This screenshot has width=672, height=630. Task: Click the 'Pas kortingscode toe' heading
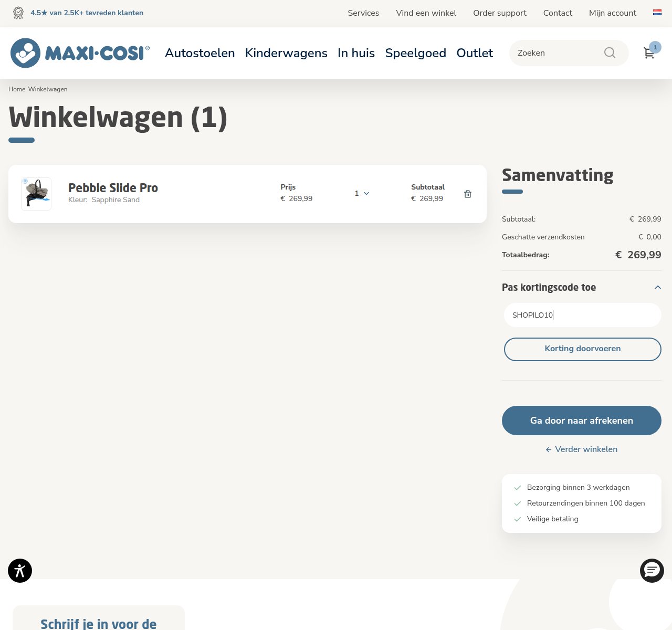click(549, 287)
